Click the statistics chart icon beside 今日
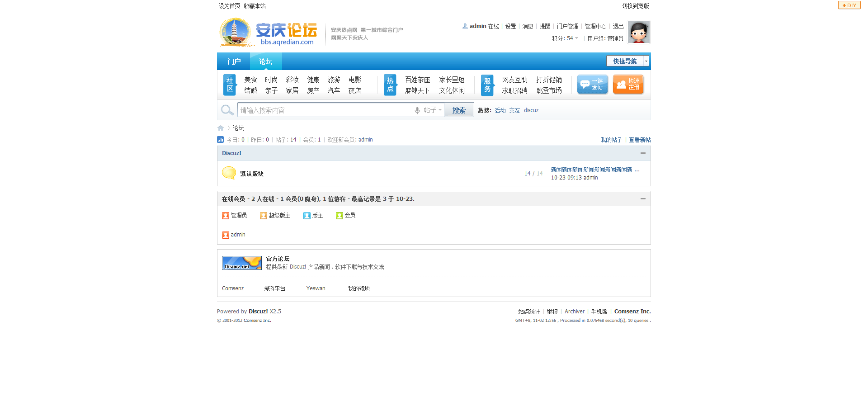Viewport: 868px width, 411px height. tap(221, 140)
